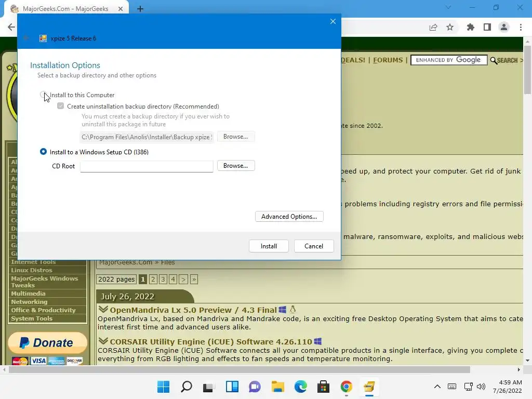
Task: Click the share page icon in Chrome
Action: coord(433,27)
